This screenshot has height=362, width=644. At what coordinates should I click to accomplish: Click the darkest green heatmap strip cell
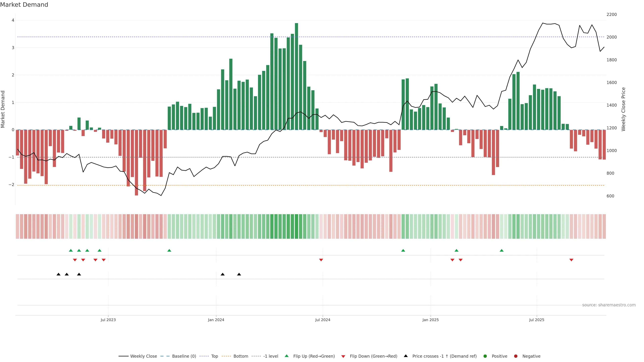coord(297,226)
